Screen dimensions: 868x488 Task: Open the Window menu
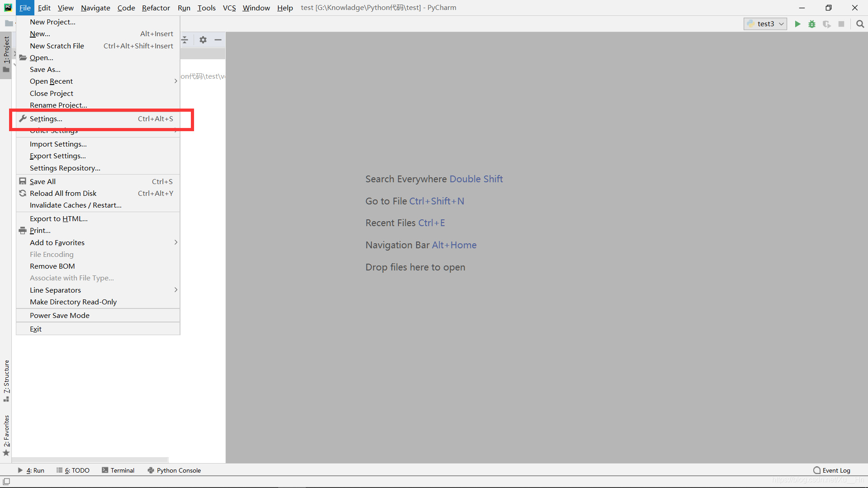click(256, 8)
